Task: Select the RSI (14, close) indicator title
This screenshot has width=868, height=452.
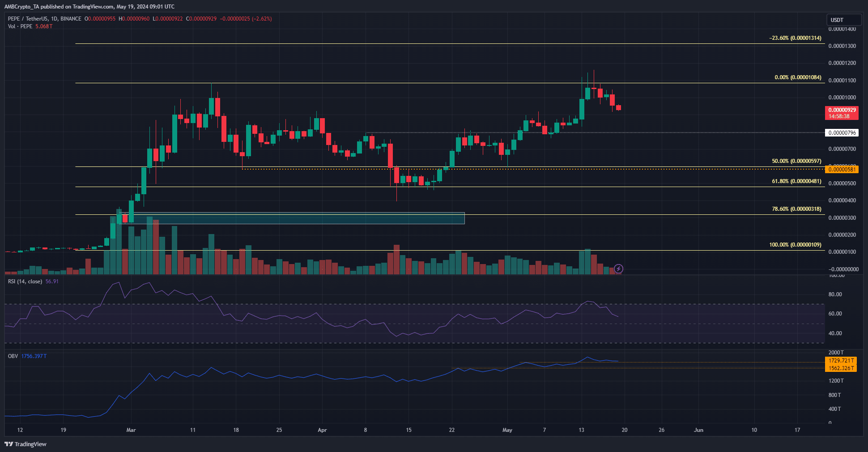Action: point(25,281)
